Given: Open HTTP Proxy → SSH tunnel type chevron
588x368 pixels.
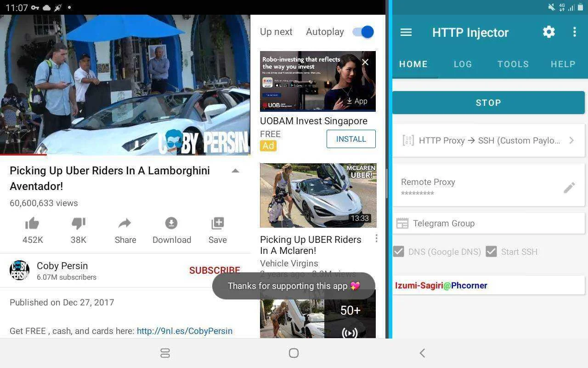Looking at the screenshot, I should [571, 140].
